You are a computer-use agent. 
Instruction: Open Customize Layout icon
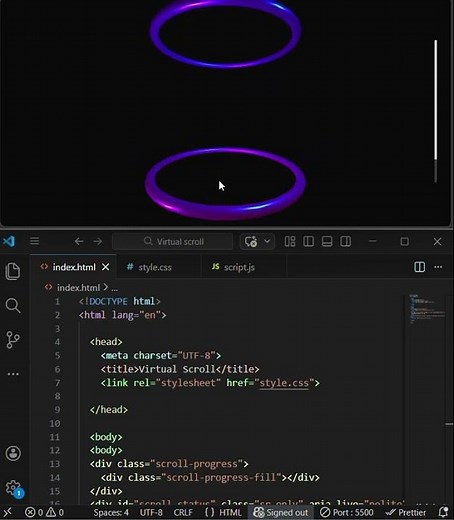pyautogui.click(x=290, y=241)
